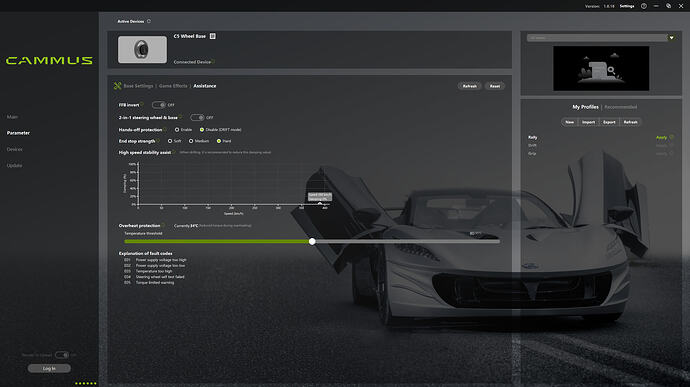
Task: Click the temperature threshold slider handle
Action: pos(312,241)
